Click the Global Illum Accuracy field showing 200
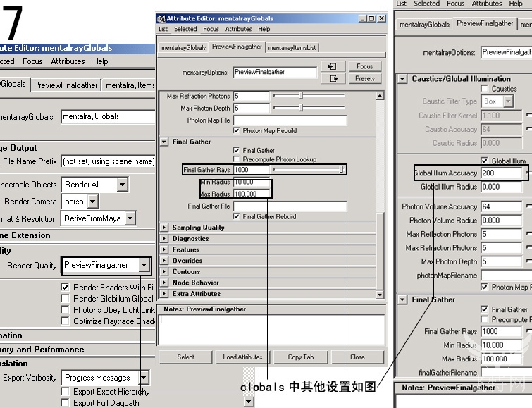Screen dimensions: 532x408 point(502,173)
